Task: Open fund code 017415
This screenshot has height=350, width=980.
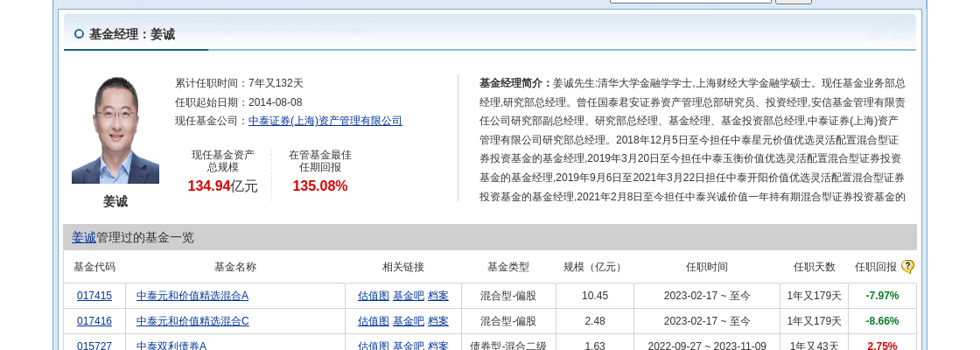Action: click(94, 296)
